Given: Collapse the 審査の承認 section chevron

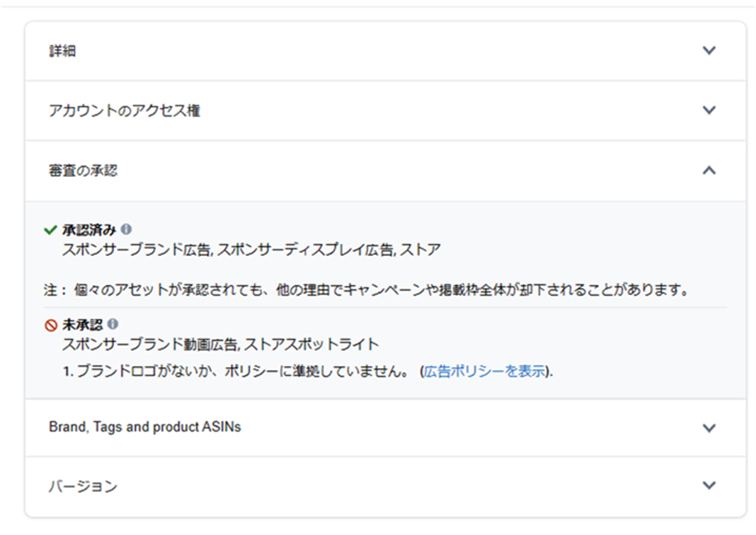Looking at the screenshot, I should coord(709,170).
